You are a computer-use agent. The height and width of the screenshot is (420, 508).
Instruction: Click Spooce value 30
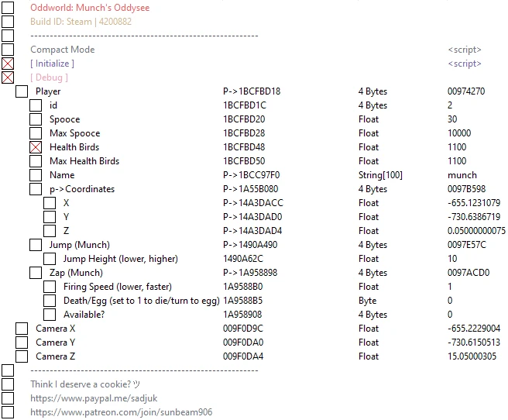tap(452, 119)
